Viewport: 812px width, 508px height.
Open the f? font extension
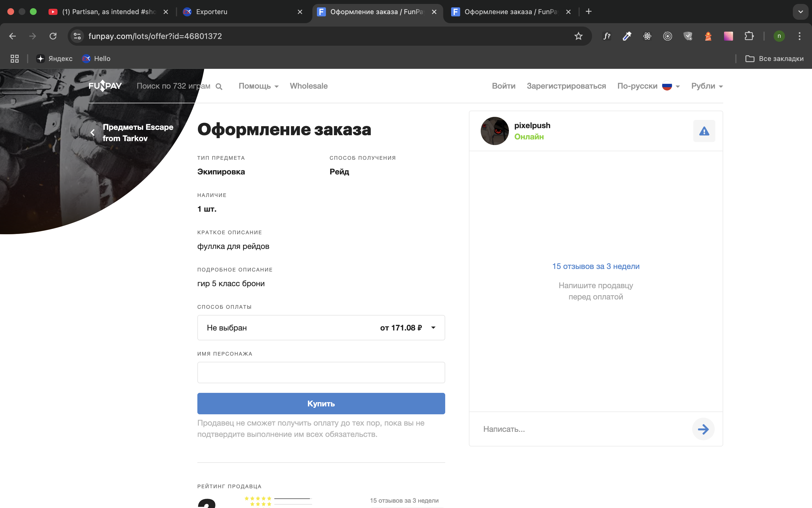[x=607, y=36]
